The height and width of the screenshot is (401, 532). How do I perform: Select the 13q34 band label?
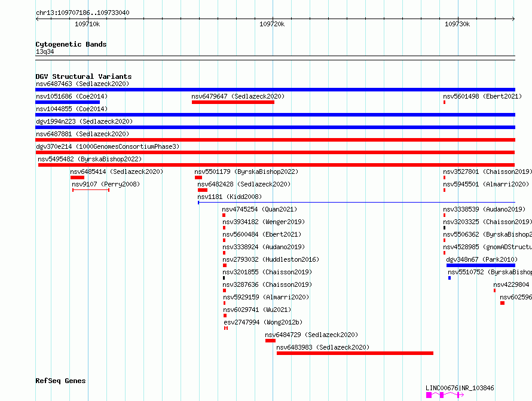tap(45, 51)
